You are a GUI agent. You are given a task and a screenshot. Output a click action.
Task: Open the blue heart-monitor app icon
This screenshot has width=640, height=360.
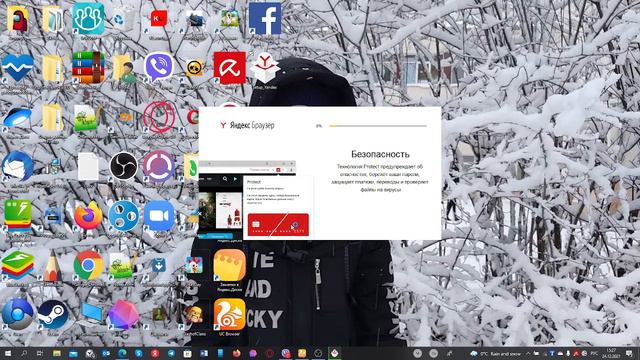tap(18, 68)
